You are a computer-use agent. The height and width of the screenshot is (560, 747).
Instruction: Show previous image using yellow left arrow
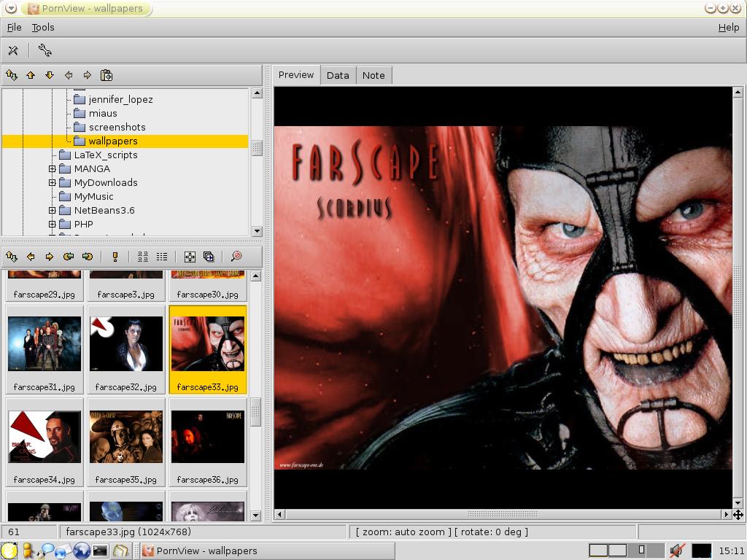31,257
